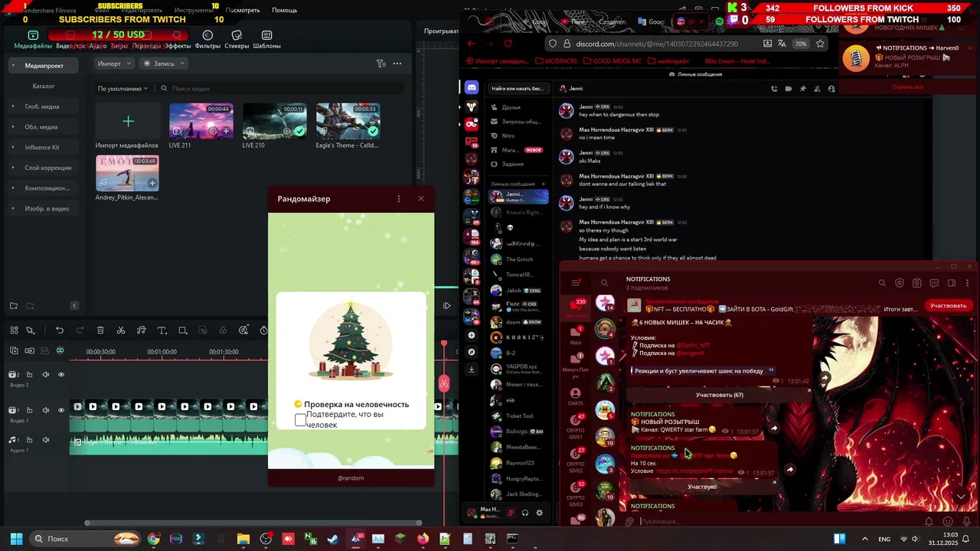
Task: Add Andrey_Pitkin clip via its plus icon
Action: (x=152, y=183)
